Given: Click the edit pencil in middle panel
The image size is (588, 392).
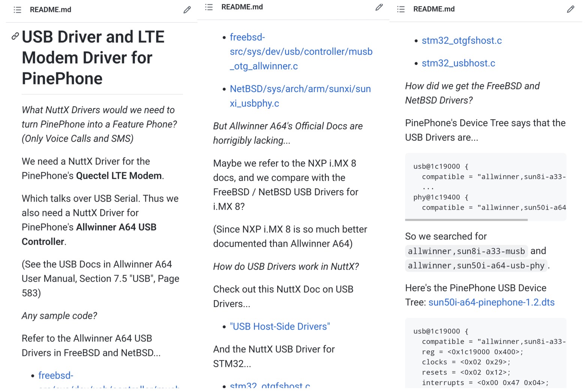Looking at the screenshot, I should [x=379, y=7].
